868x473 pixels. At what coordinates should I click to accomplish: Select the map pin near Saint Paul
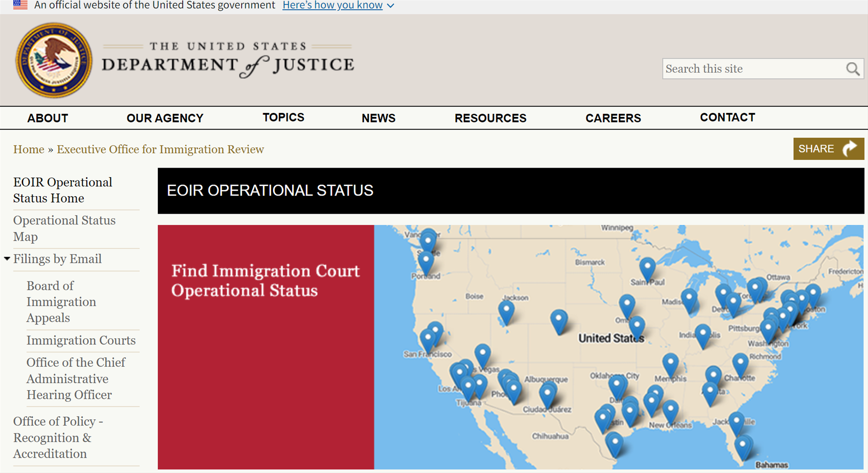point(647,269)
